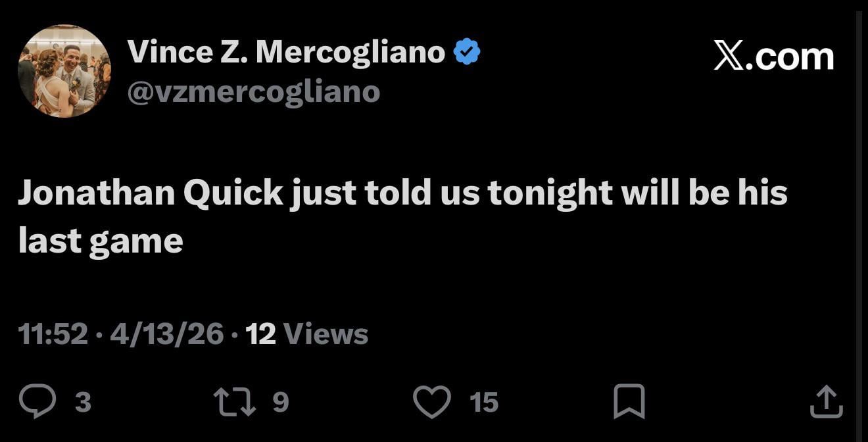Click the repost count of 9
868x442 pixels.
[x=281, y=402]
